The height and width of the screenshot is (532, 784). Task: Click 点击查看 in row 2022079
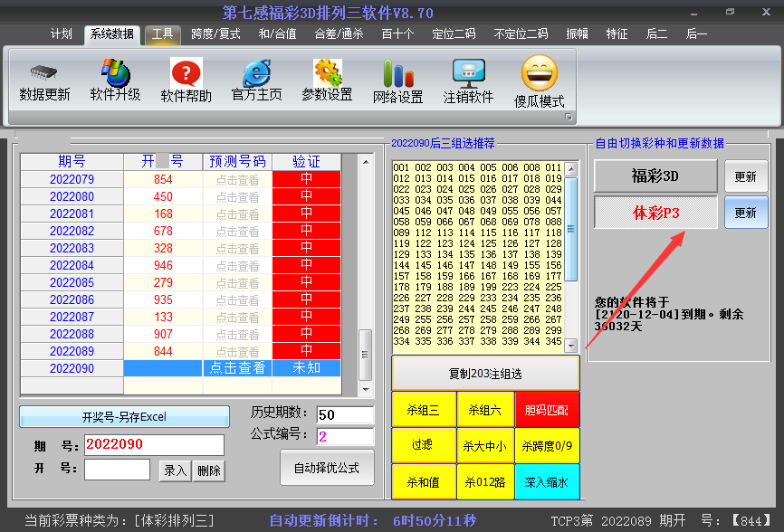(x=237, y=180)
